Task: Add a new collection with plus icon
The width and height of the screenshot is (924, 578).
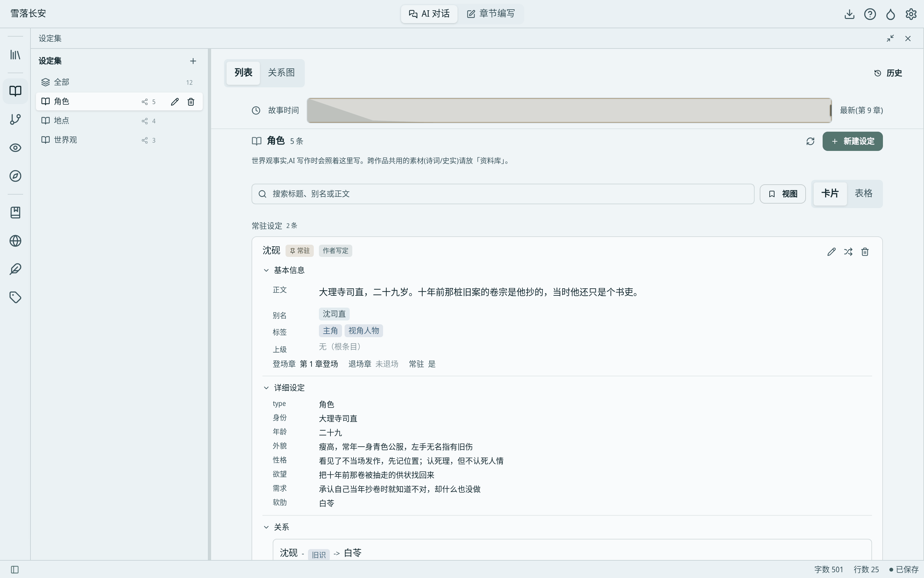Action: [x=193, y=61]
